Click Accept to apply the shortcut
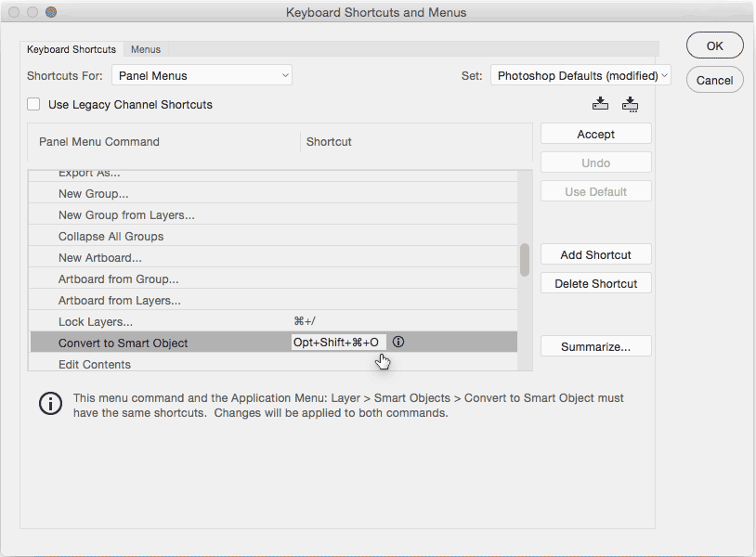This screenshot has width=756, height=557. [x=596, y=134]
